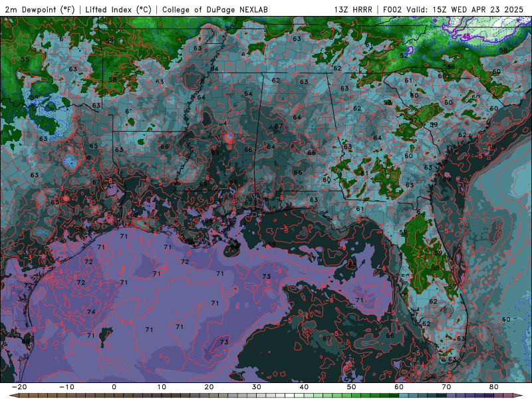Viewport: 532px width, 399px height.
Task: Click the 'Lifted Index (°C)' title label
Action: click(118, 9)
